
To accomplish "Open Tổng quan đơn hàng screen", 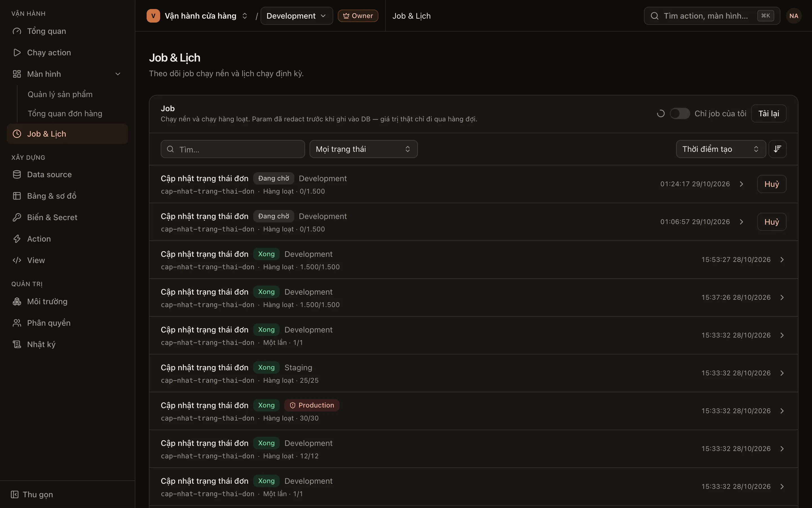I will coord(65,113).
